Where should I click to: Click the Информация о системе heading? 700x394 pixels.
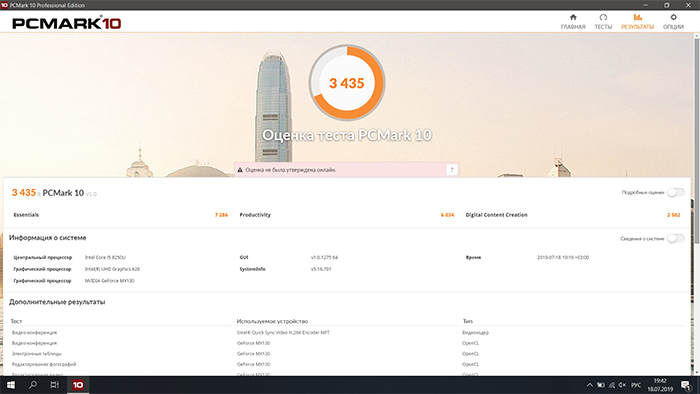48,238
